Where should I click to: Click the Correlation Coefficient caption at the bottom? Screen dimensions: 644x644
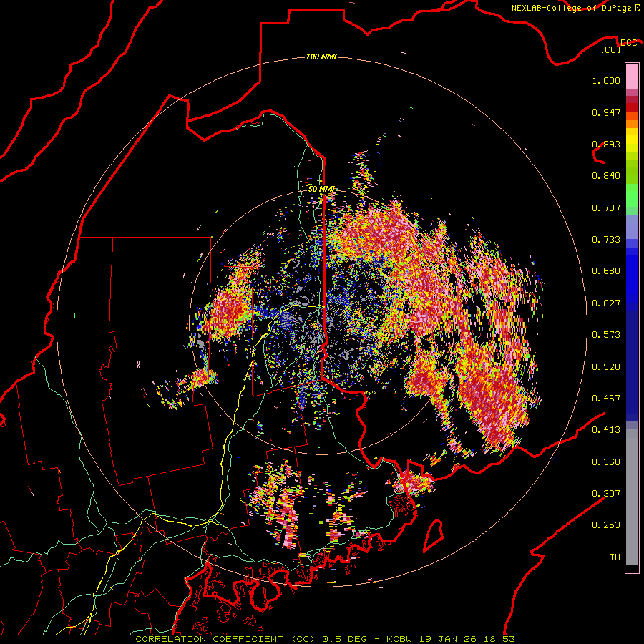(x=325, y=639)
